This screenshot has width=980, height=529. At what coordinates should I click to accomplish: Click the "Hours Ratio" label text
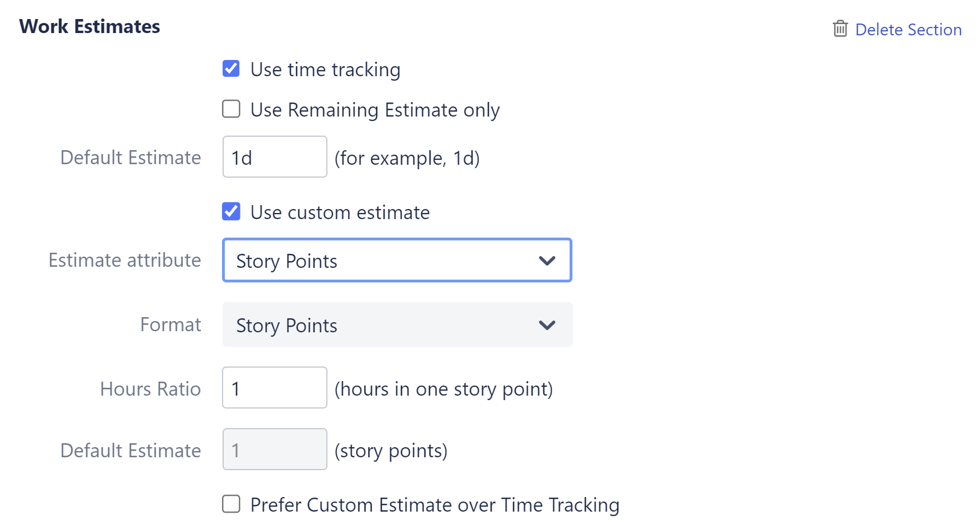(x=150, y=388)
